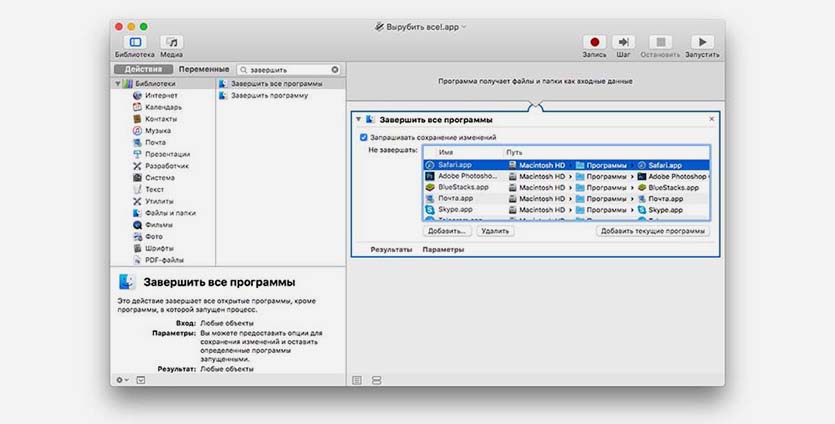Run the workflow with Запустить
The width and height of the screenshot is (835, 424).
click(702, 42)
